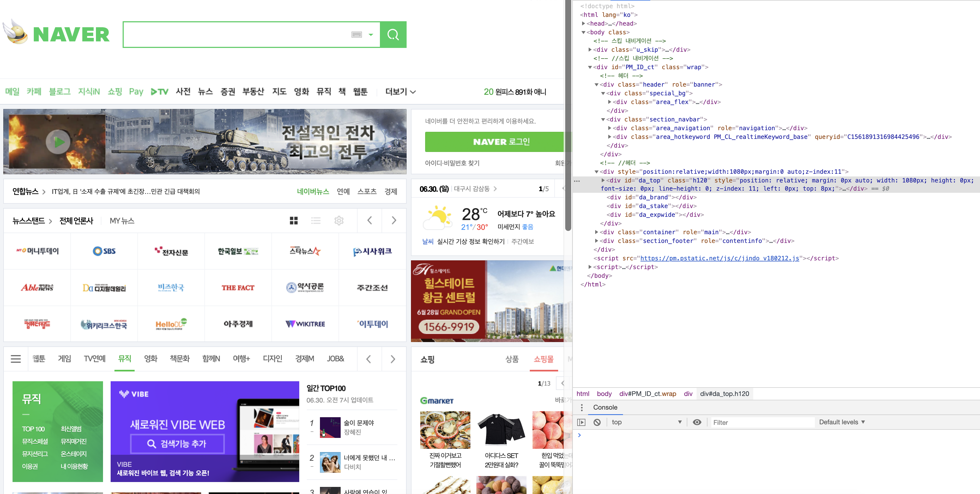Click the console clear (ban) icon
This screenshot has height=494, width=980.
[597, 422]
